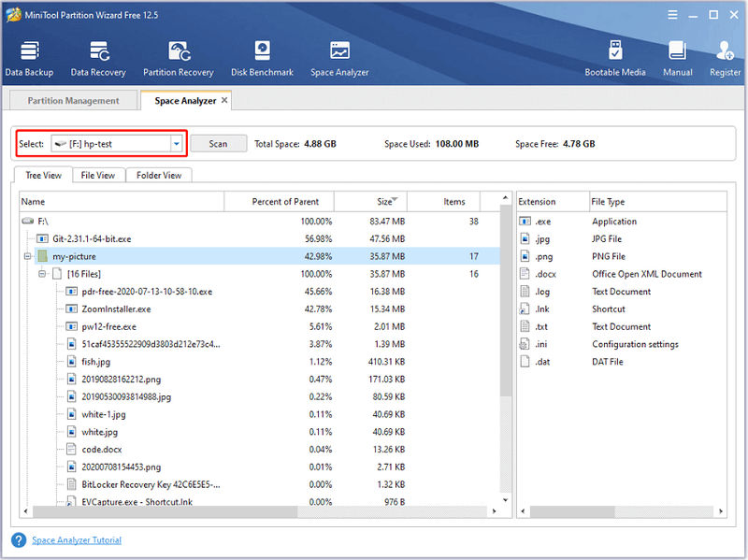Sort the list by Size column header

pos(370,202)
